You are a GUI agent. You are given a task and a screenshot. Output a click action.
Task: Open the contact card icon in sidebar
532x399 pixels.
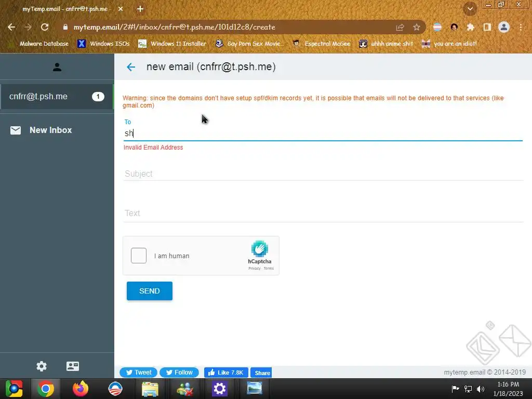point(73,366)
